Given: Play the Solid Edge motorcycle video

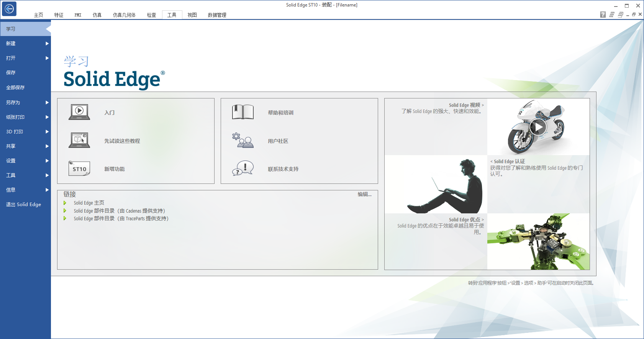Looking at the screenshot, I should click(538, 127).
